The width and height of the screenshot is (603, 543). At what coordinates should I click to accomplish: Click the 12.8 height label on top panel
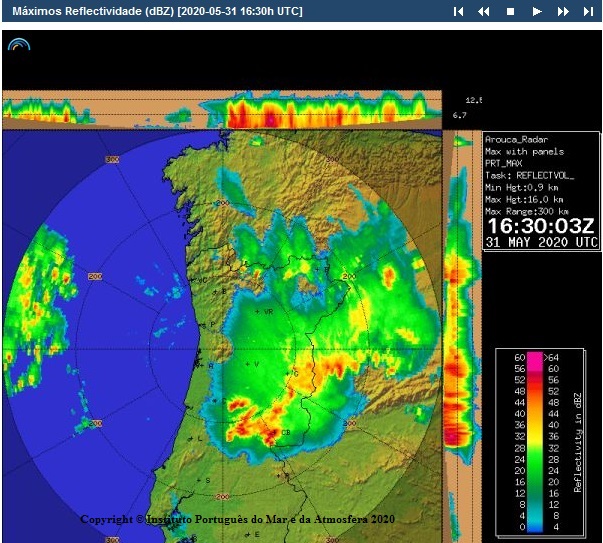473,100
